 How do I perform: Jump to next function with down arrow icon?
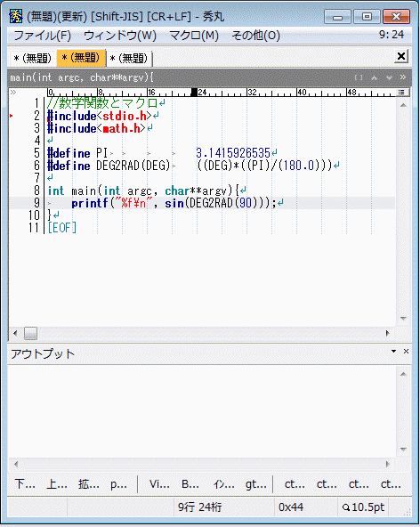[389, 77]
